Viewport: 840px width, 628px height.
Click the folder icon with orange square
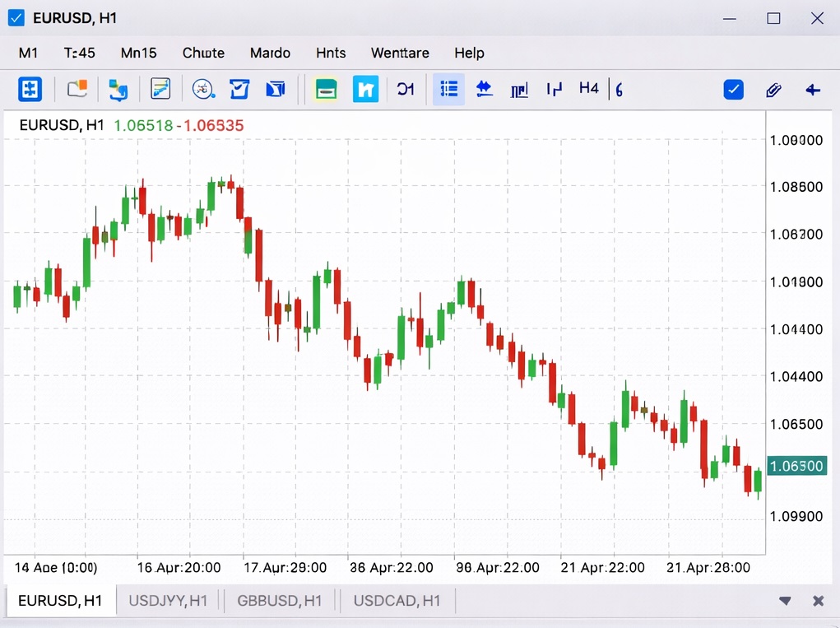pos(77,89)
